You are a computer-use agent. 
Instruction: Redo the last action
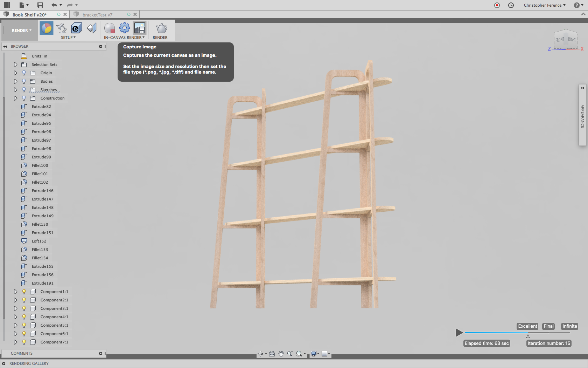coord(70,5)
